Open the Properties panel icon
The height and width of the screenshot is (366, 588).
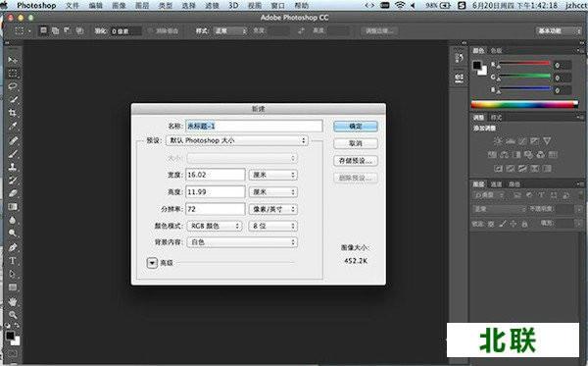pyautogui.click(x=459, y=78)
